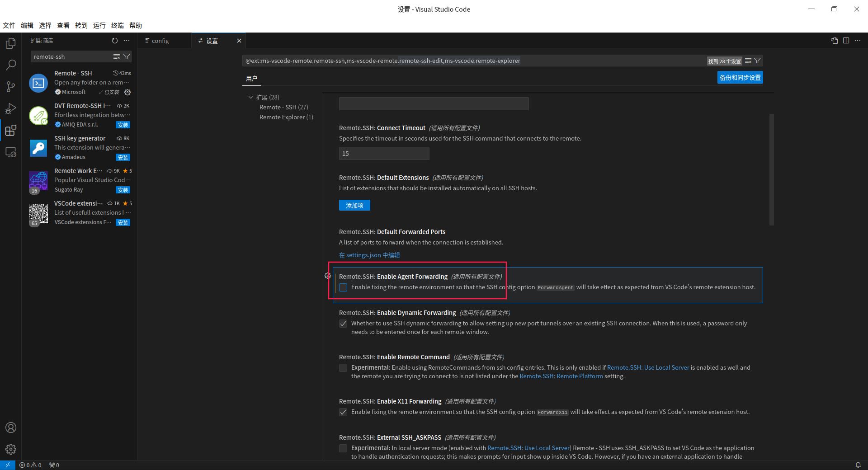This screenshot has width=868, height=470.
Task: Open the 转到 menu
Action: click(x=81, y=25)
